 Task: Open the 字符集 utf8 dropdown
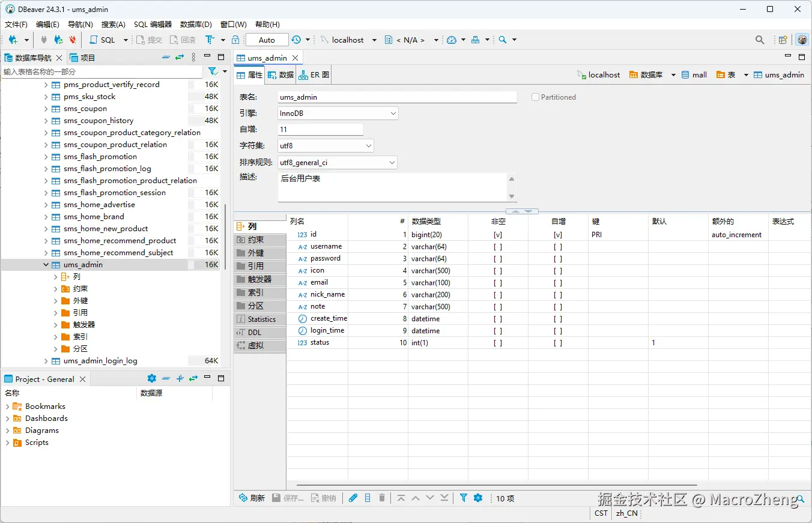pyautogui.click(x=326, y=145)
